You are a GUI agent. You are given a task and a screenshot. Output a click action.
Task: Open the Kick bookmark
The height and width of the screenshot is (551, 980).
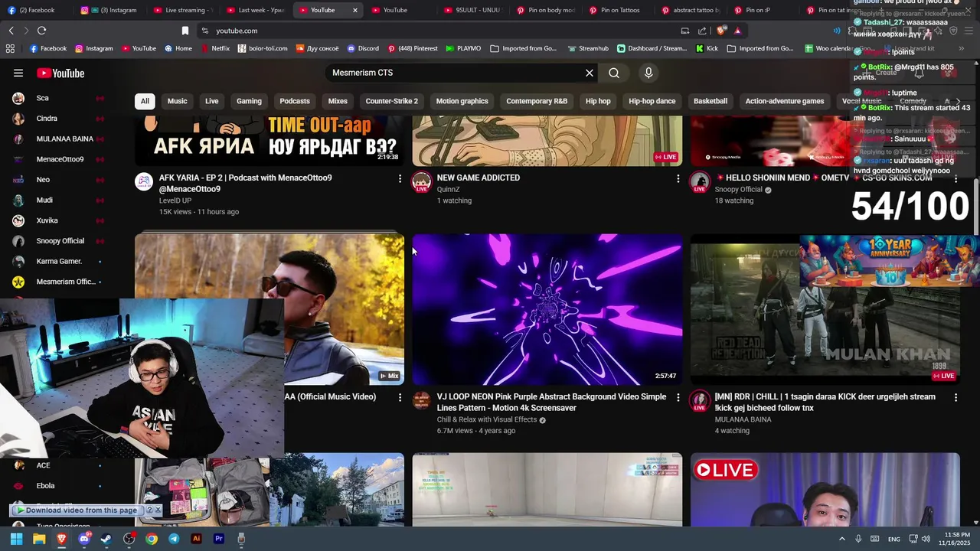coord(707,48)
